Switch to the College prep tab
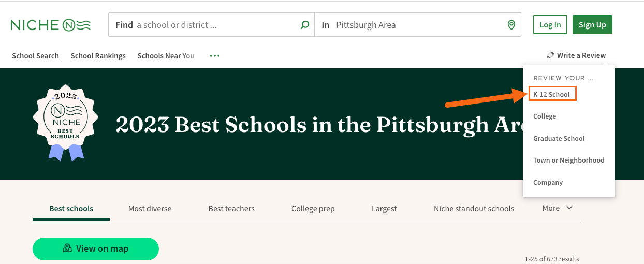 313,209
